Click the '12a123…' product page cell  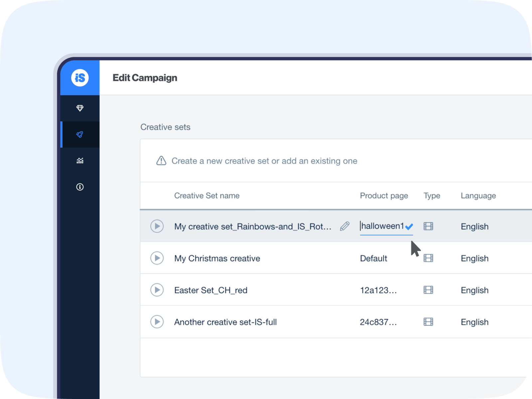(378, 290)
